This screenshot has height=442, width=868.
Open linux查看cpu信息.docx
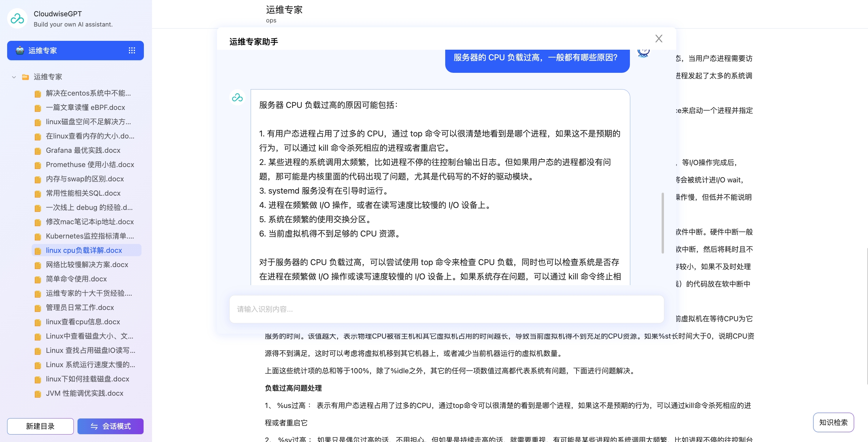coord(83,322)
